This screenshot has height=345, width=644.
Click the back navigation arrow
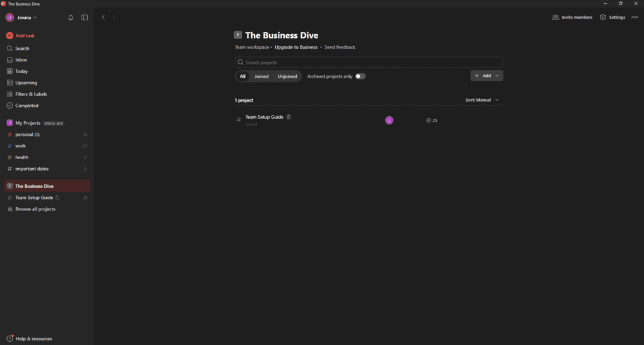[x=104, y=18]
